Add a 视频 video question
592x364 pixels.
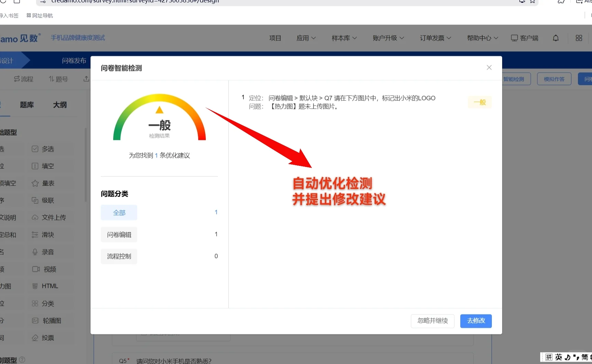pyautogui.click(x=48, y=269)
